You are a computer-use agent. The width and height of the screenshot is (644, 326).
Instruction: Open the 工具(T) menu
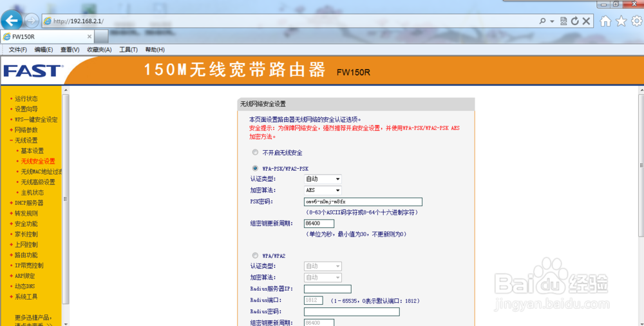[x=129, y=50]
